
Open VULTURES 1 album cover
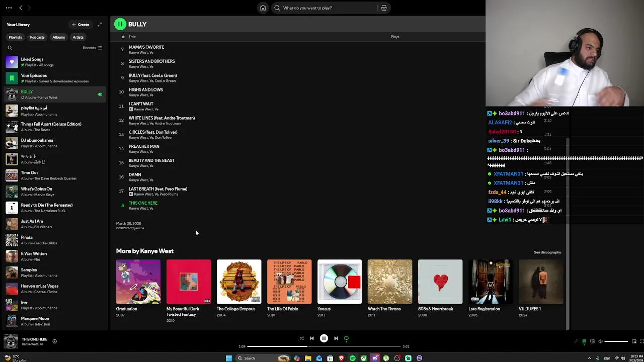[541, 282]
